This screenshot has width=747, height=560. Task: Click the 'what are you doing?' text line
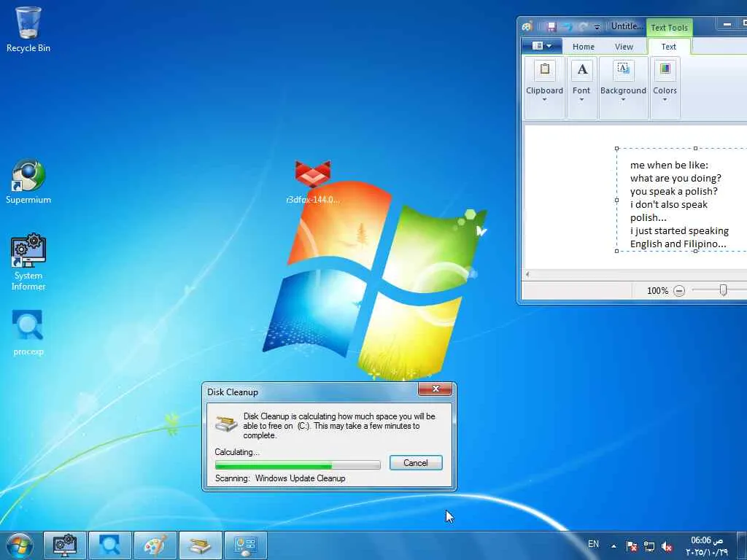(x=676, y=178)
